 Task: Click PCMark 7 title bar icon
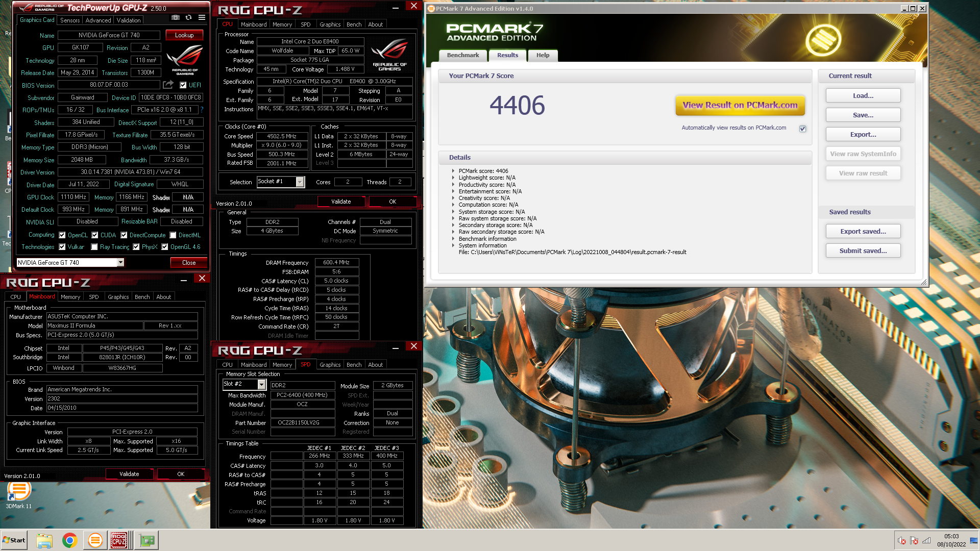tap(431, 9)
